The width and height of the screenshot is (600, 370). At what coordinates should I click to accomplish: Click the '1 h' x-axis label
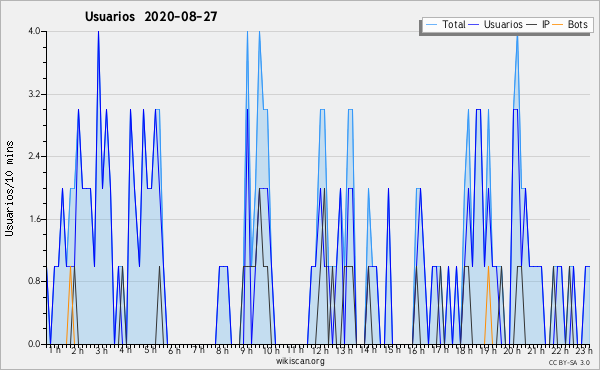(55, 350)
